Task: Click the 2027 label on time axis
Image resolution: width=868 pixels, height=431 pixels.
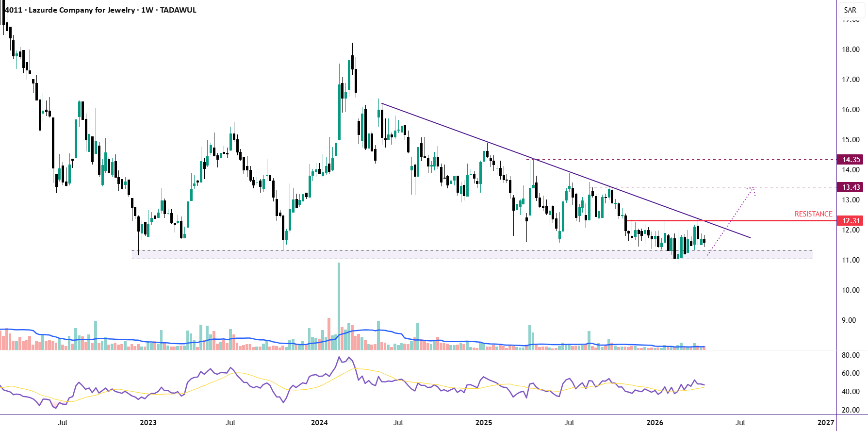Action: [826, 423]
